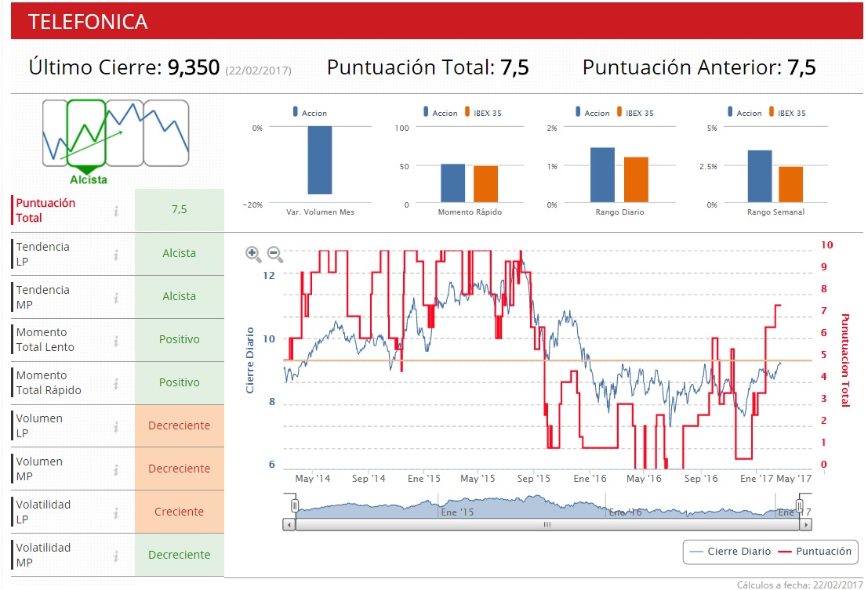Click the Momento Rápido chart label

point(470,212)
